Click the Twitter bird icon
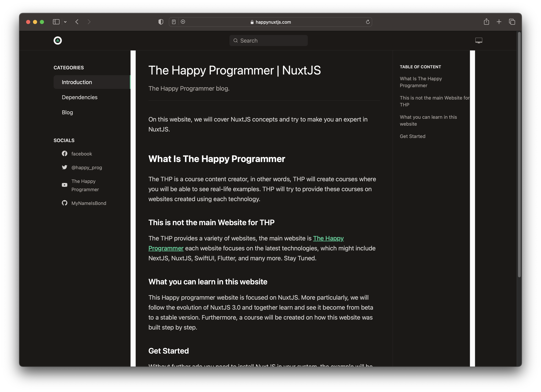 click(x=64, y=167)
